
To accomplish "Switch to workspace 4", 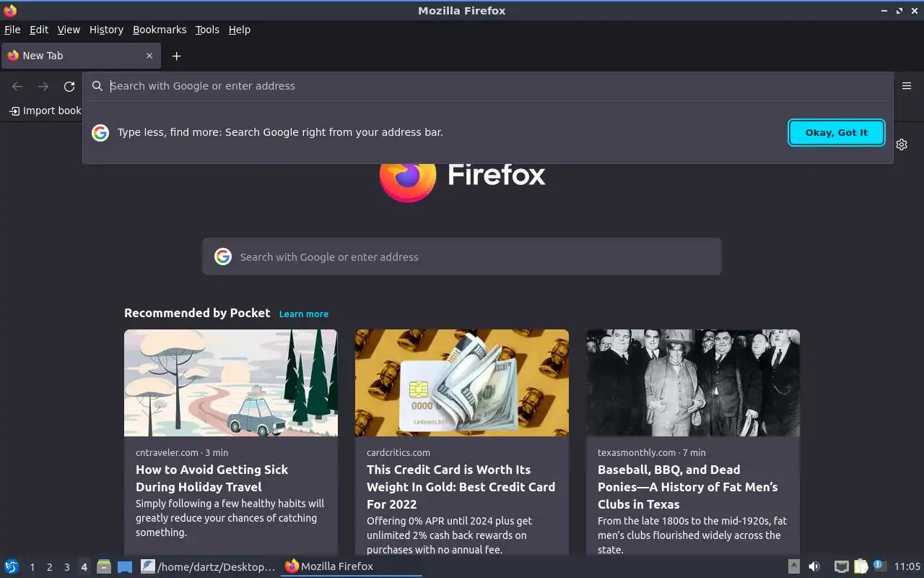I will coord(84,567).
